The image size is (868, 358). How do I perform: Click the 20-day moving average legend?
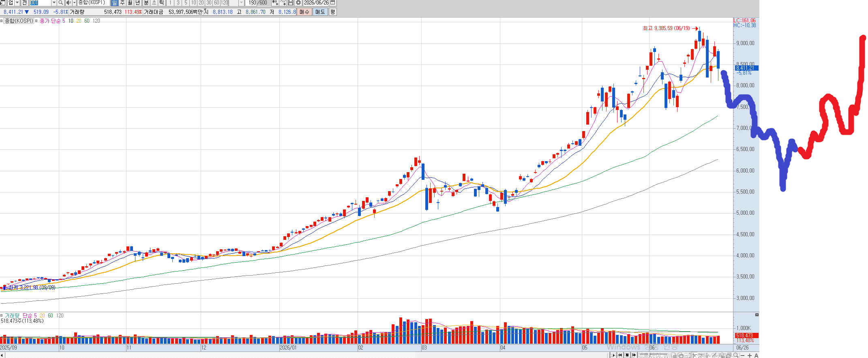79,21
